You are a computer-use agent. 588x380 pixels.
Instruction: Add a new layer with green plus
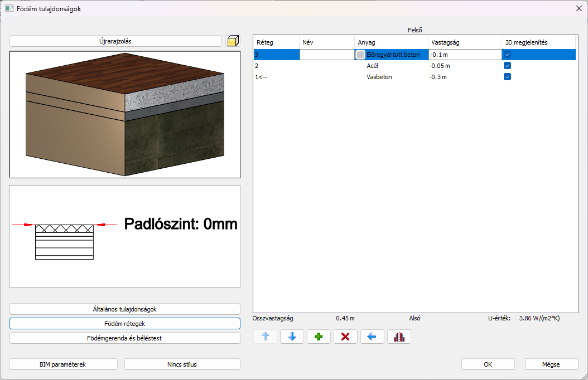[x=319, y=337]
